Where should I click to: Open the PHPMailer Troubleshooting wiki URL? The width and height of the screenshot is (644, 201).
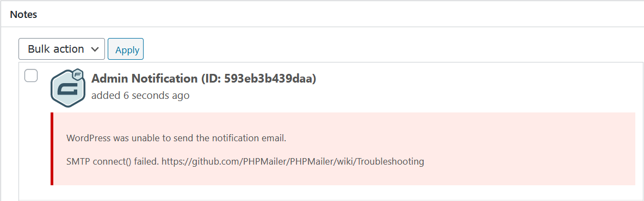click(293, 162)
